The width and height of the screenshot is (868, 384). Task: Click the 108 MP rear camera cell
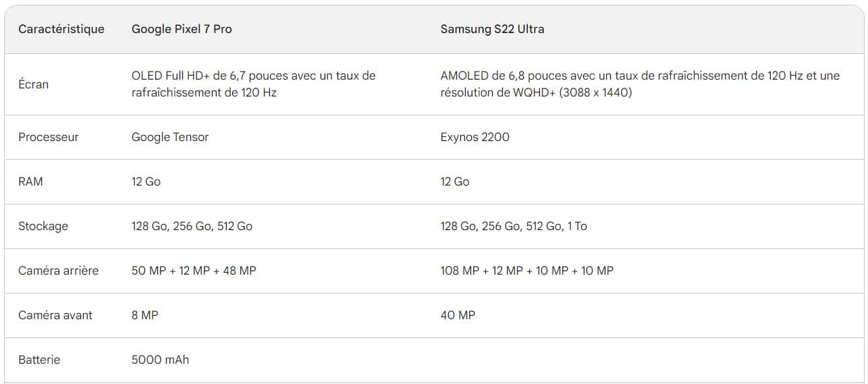(x=526, y=271)
